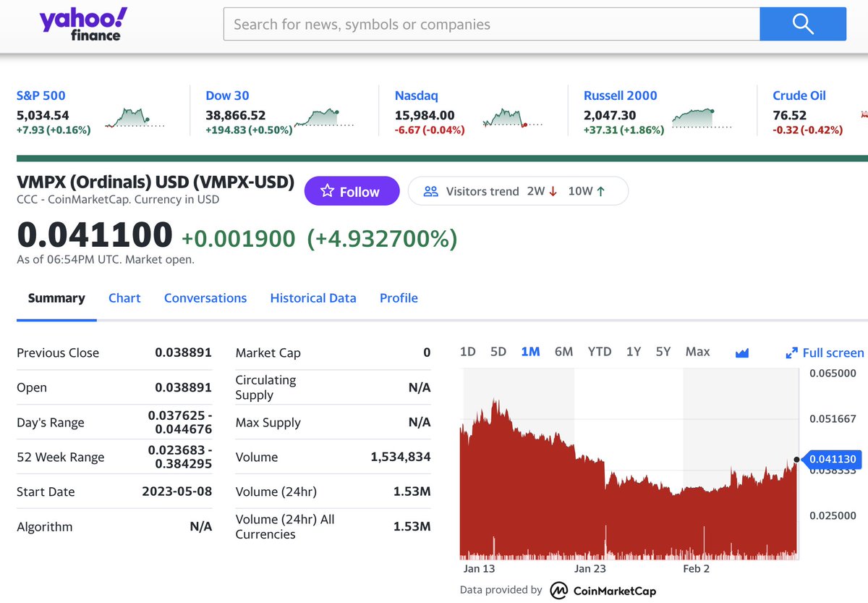Click the Feb 2 axis label
This screenshot has width=868, height=603.
click(x=697, y=569)
